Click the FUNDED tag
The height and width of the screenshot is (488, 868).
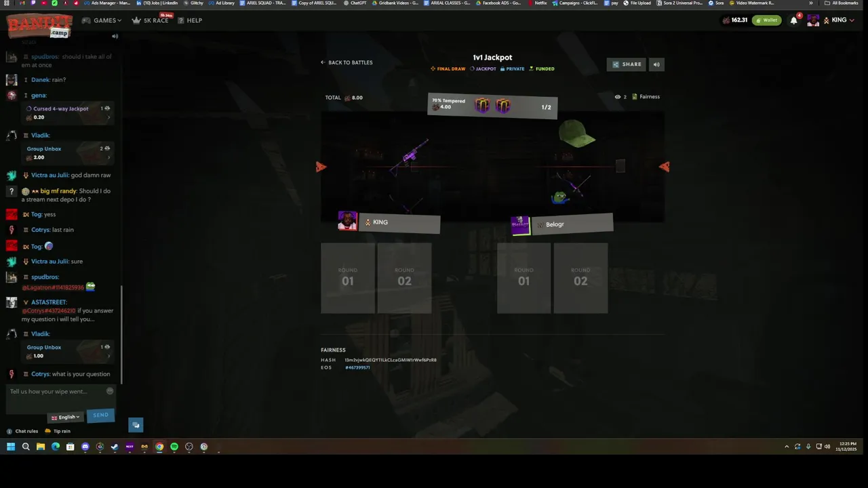click(542, 69)
